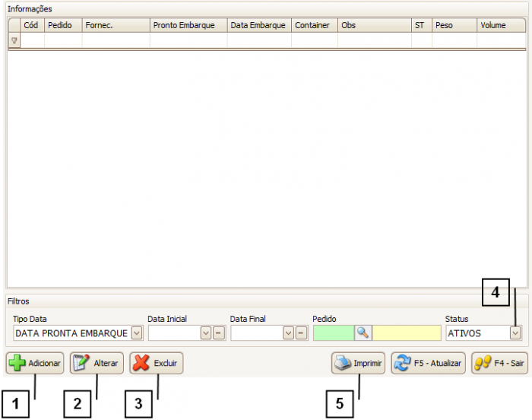The height and width of the screenshot is (420, 532).
Task: Sort by the Pronto Embarque column header
Action: point(187,25)
